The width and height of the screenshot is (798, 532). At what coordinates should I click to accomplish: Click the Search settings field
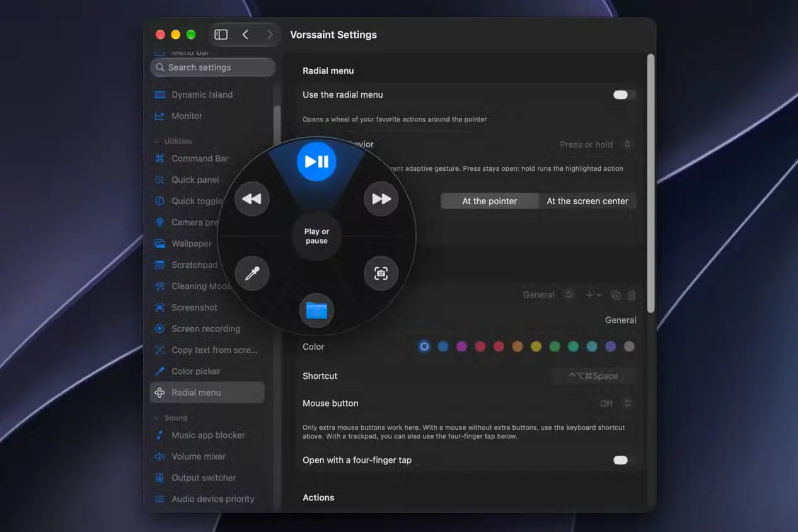point(212,67)
